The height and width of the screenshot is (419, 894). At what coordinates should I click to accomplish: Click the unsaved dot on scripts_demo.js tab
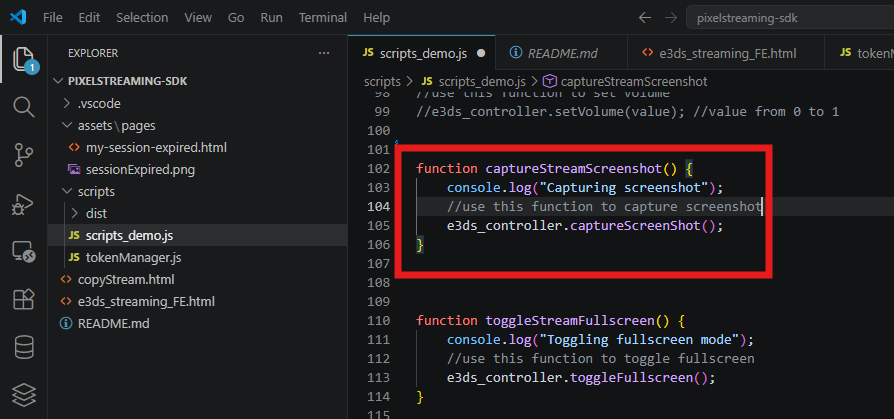(481, 54)
